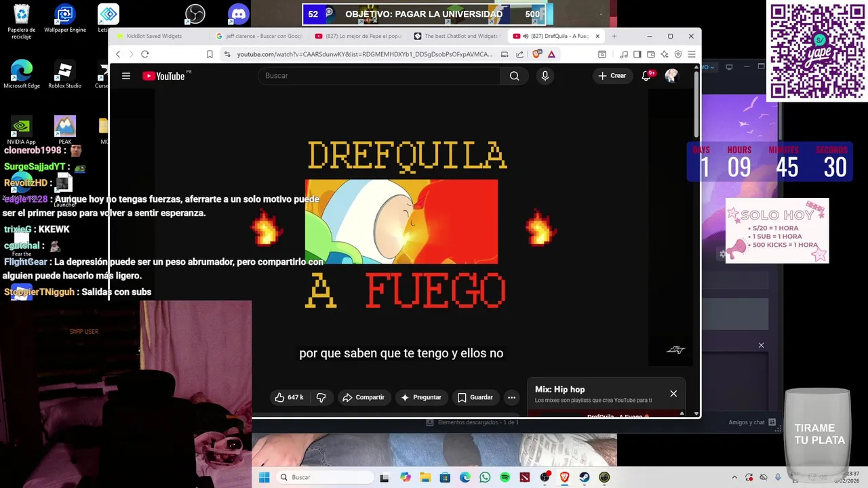Open Brave Rewards triangle icon
868x488 pixels.
click(551, 54)
